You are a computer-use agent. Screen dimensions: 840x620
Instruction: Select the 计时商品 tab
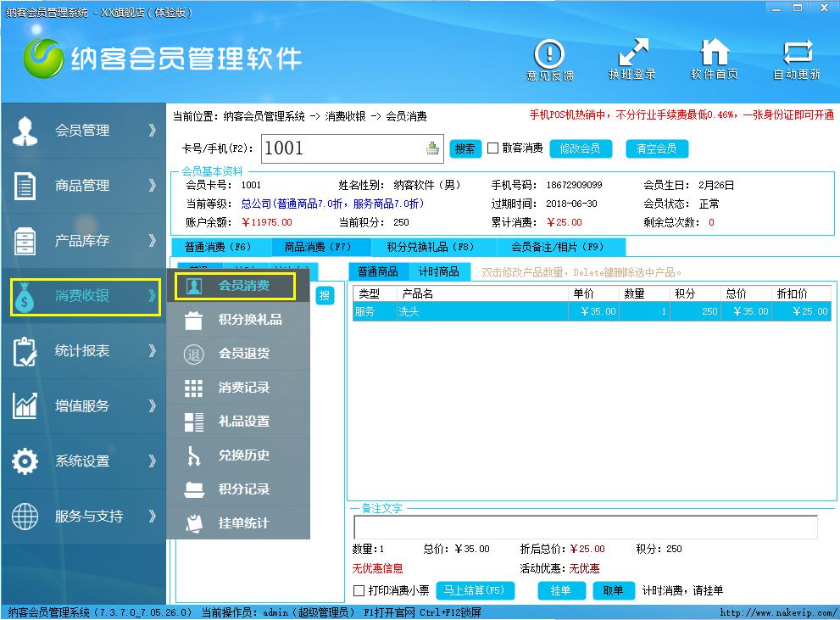coord(438,272)
